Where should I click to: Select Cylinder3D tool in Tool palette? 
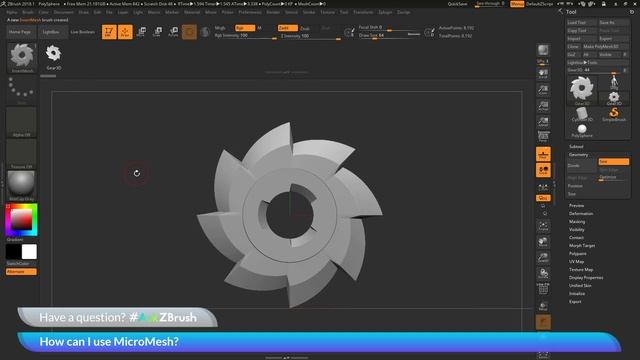[x=582, y=114]
